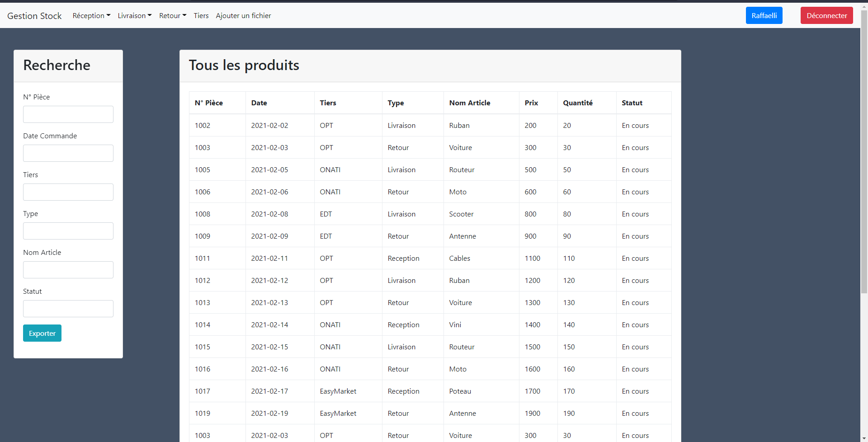Open the Réception dropdown menu

point(91,15)
